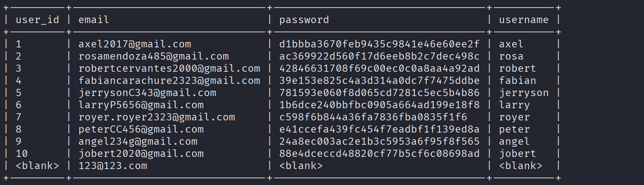Click the blank password cell
644x185 pixels.
click(x=301, y=166)
